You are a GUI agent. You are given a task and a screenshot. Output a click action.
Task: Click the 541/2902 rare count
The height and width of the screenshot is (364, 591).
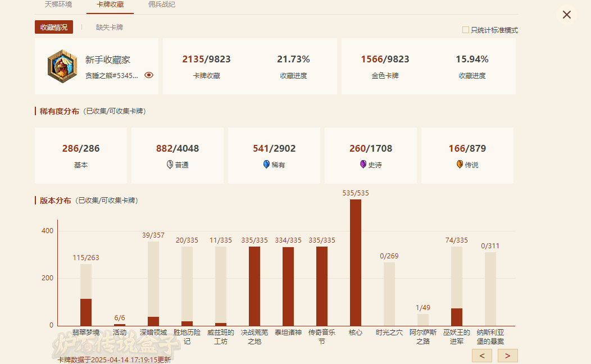(x=274, y=148)
